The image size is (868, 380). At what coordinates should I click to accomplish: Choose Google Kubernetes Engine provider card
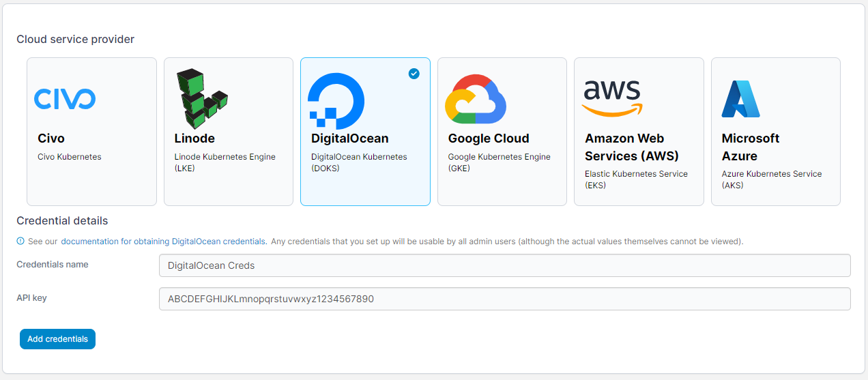(502, 132)
